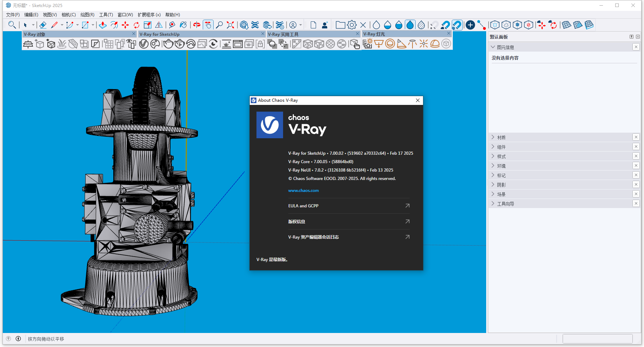This screenshot has height=347, width=644.
Task: Click the blue circled plus icon
Action: pos(470,25)
